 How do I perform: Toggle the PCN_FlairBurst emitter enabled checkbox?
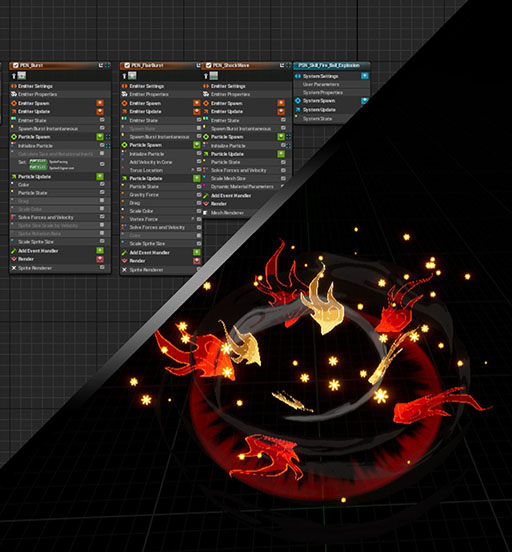click(x=127, y=65)
